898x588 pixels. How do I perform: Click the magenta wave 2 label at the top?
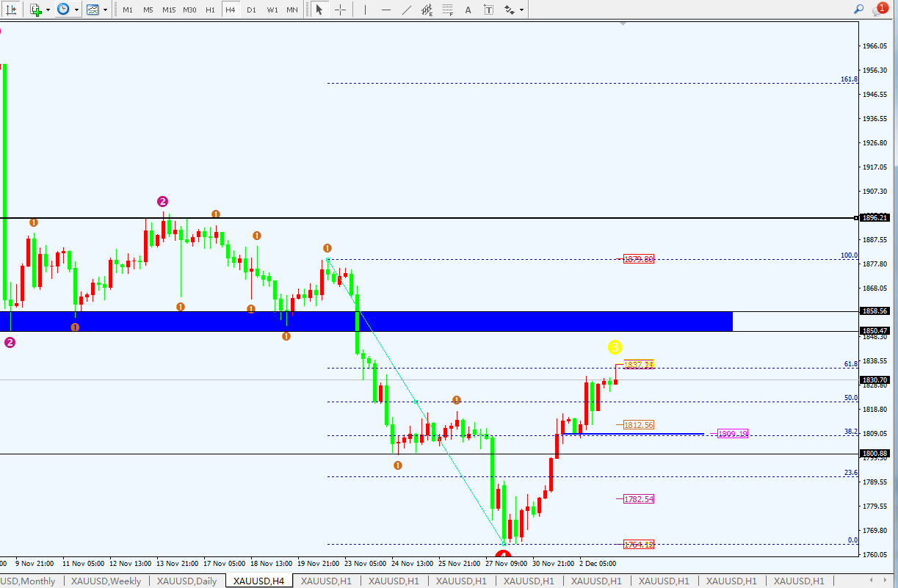pyautogui.click(x=162, y=201)
